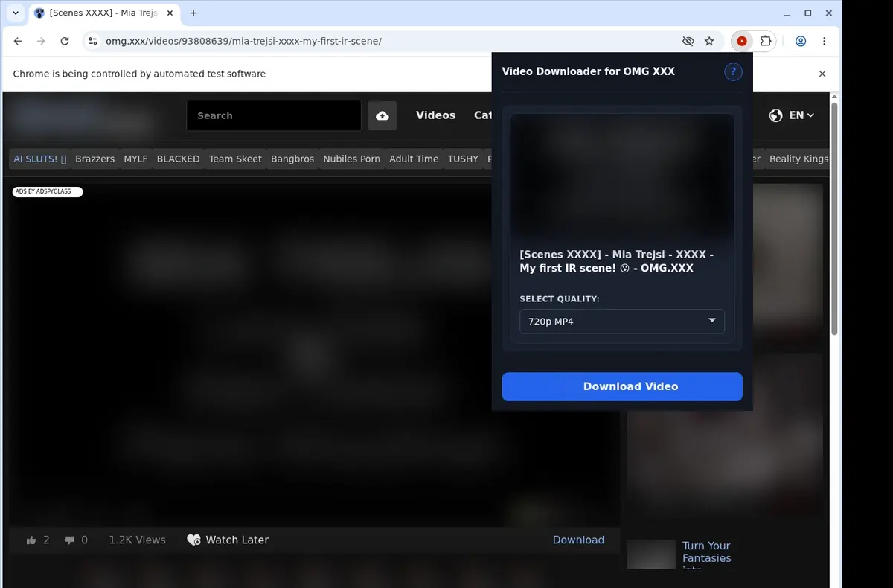The width and height of the screenshot is (893, 588).
Task: Click the browser forward arrow
Action: coord(41,41)
